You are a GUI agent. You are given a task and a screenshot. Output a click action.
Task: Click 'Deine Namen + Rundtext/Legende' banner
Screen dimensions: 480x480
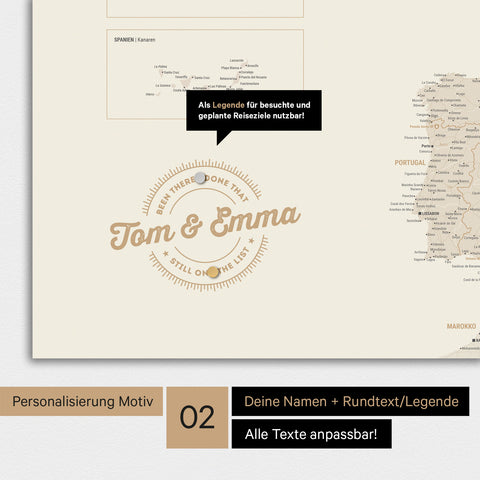[x=351, y=401]
